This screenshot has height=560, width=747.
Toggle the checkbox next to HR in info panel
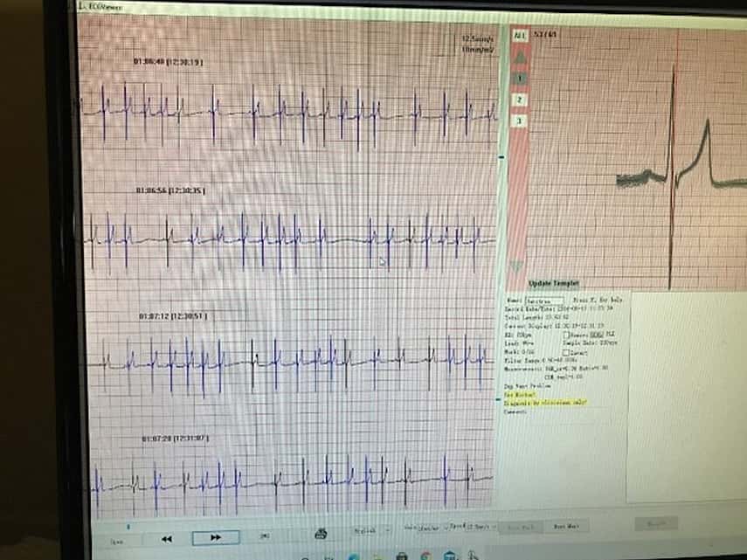[567, 335]
